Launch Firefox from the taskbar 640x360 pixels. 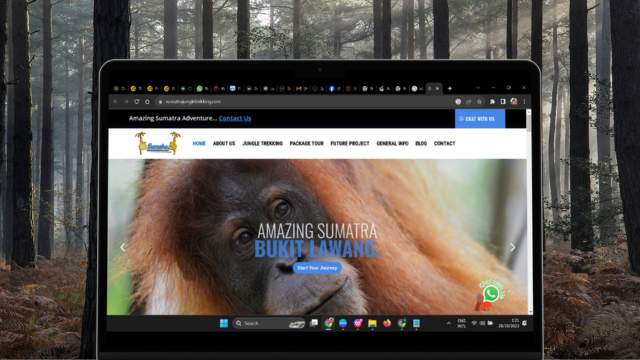click(387, 324)
